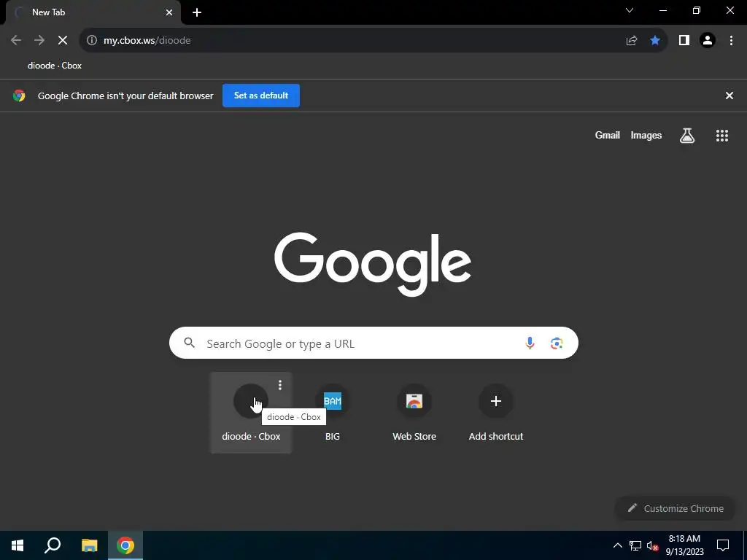Open the Web Store shortcut
The image size is (747, 560).
coord(414,413)
